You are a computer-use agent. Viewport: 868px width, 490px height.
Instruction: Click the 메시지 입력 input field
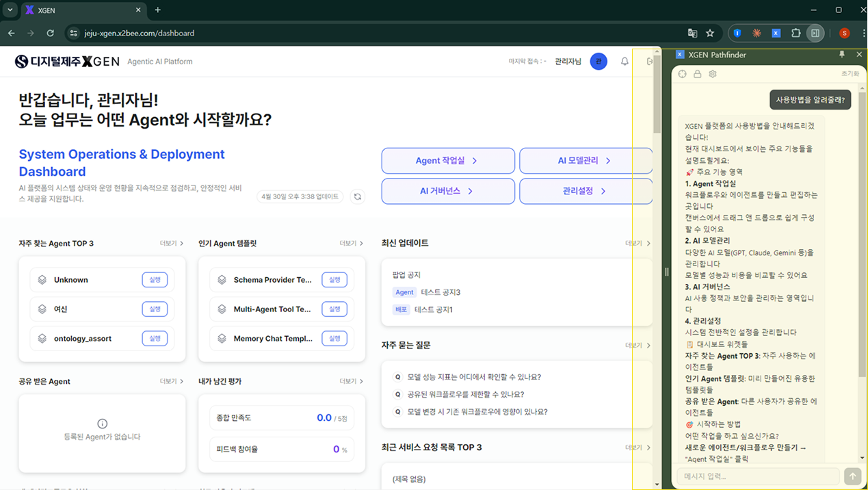[758, 476]
